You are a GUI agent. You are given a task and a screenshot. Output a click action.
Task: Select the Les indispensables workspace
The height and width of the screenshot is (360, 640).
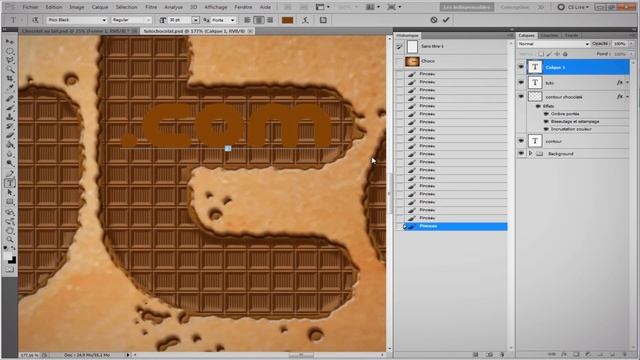(467, 7)
